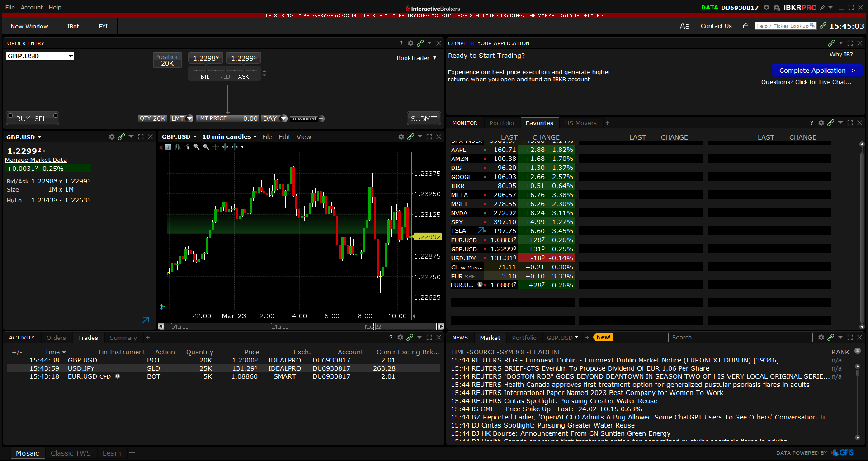Click the chart time-range scrollbar handle near Mar 22
Image resolution: width=868 pixels, height=461 pixels.
(x=374, y=326)
